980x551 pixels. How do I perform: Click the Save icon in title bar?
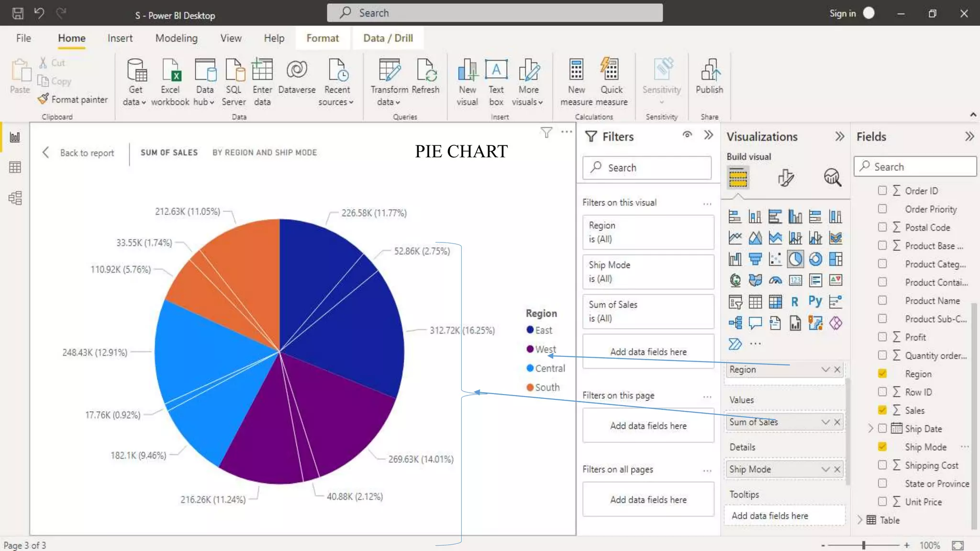[18, 13]
